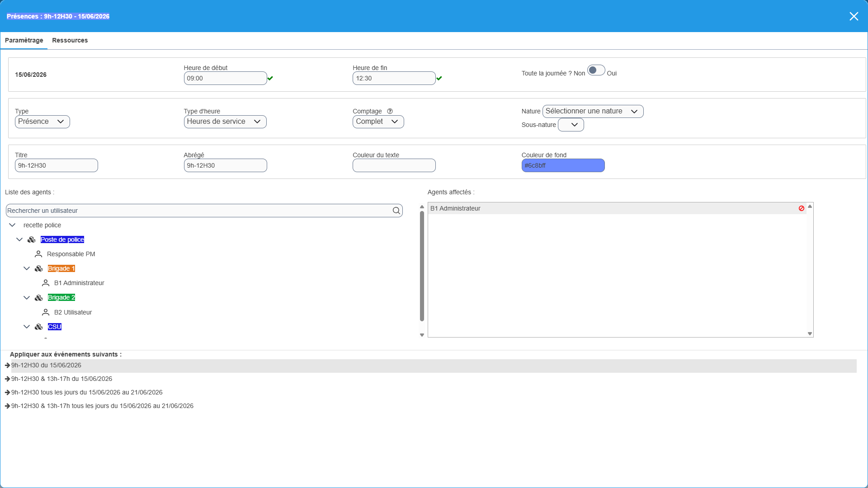Toggle the 'Toute la journée' switch
Viewport: 868px width, 488px height.
[596, 70]
